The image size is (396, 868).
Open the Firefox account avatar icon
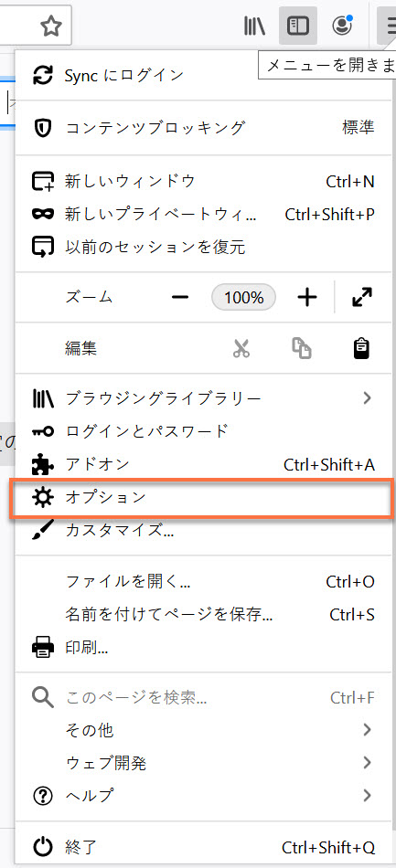tap(342, 26)
